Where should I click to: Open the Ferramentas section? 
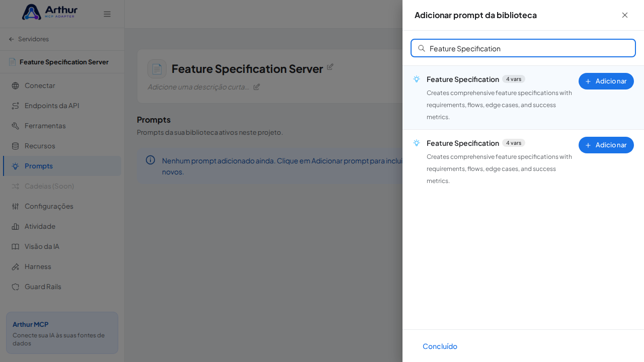[x=62, y=126]
